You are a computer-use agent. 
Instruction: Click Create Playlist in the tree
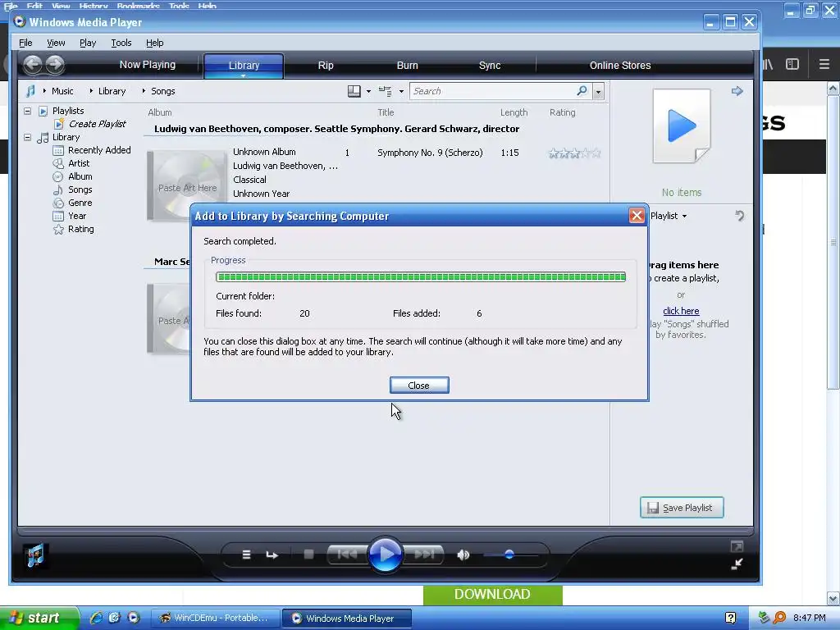coord(97,124)
